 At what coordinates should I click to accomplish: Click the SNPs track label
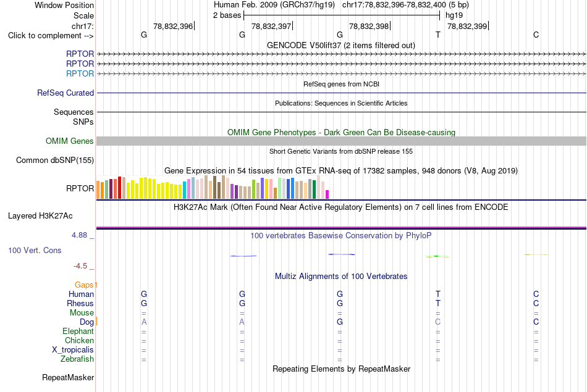(83, 122)
